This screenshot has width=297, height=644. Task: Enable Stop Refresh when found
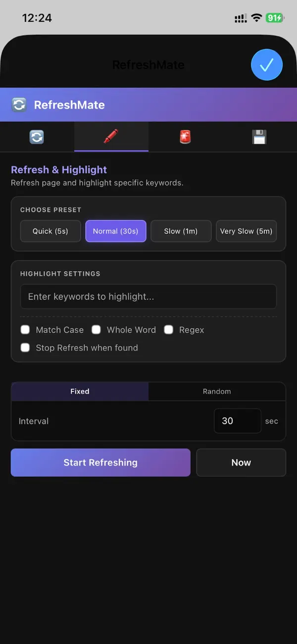point(25,348)
